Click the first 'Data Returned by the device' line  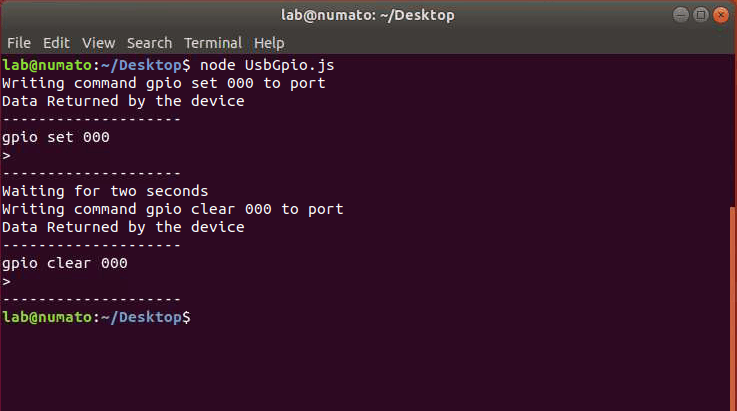[123, 101]
